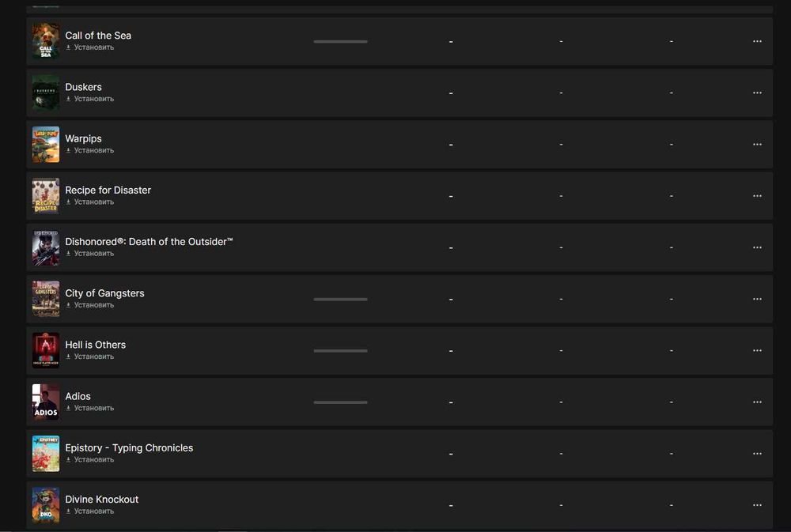Open the Call of the Sea options menu
This screenshot has width=791, height=532.
click(x=757, y=41)
